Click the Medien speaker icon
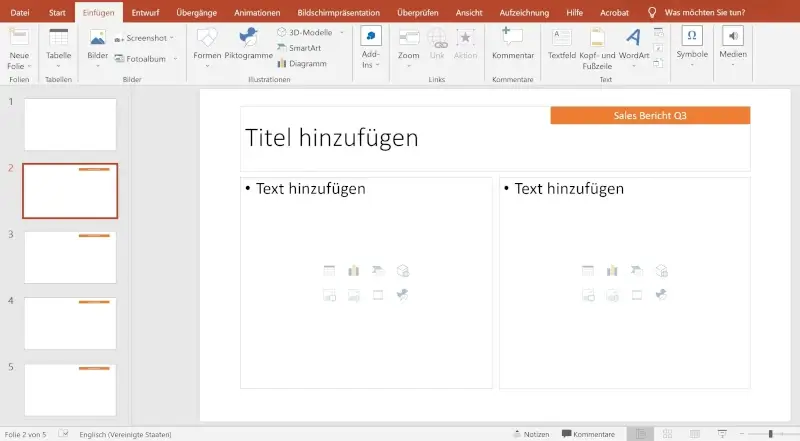The width and height of the screenshot is (800, 441). [733, 36]
